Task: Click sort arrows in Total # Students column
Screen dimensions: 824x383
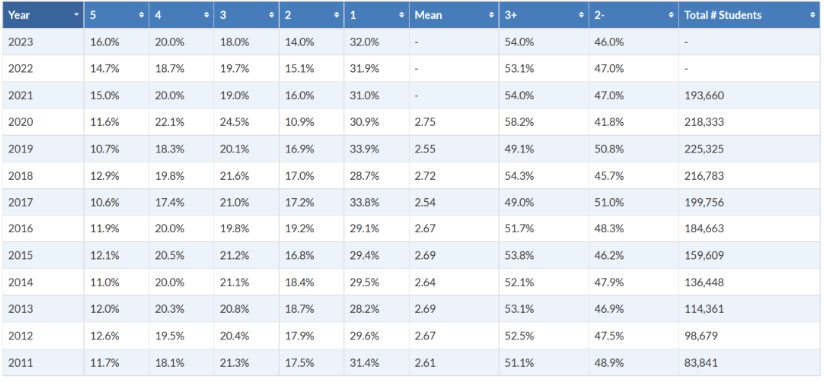Action: [812, 15]
